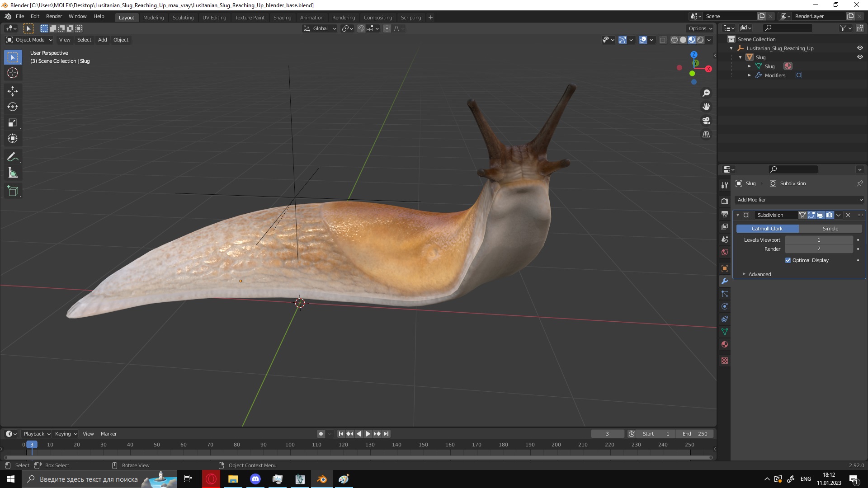The image size is (868, 488).
Task: Open the File menu
Action: 20,16
